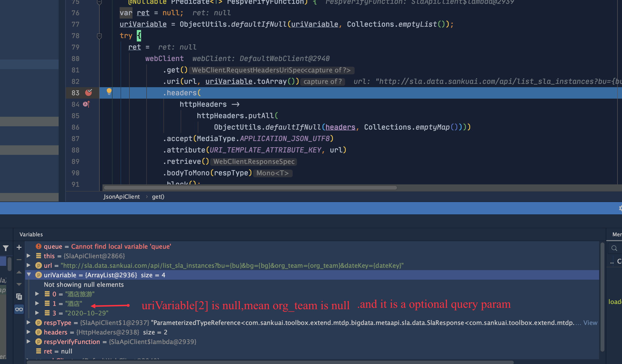This screenshot has height=364, width=622.
Task: Click 'Not showing null elements' message
Action: [x=84, y=284]
